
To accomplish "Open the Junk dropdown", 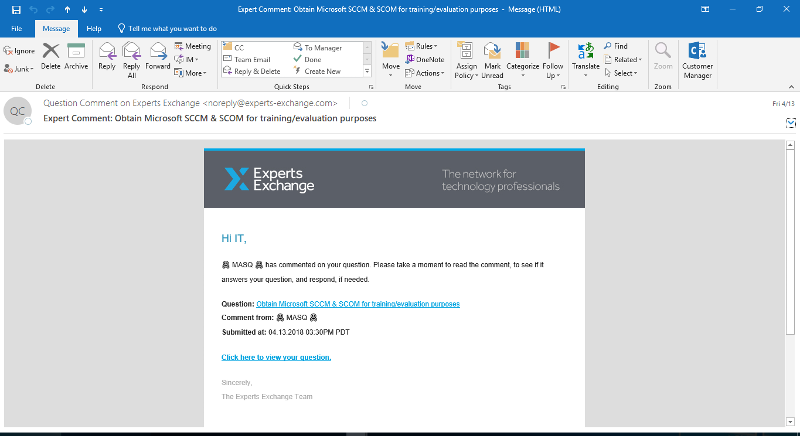I will (19, 69).
